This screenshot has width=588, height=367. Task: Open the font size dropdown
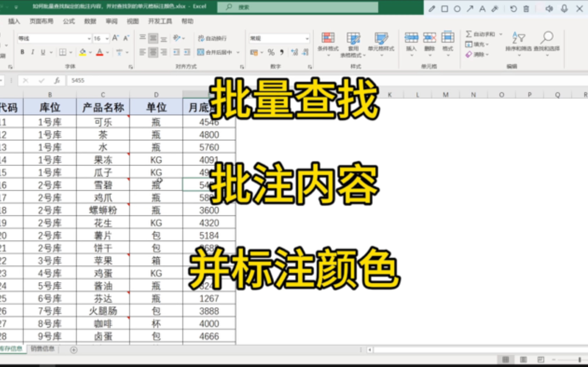pos(107,39)
